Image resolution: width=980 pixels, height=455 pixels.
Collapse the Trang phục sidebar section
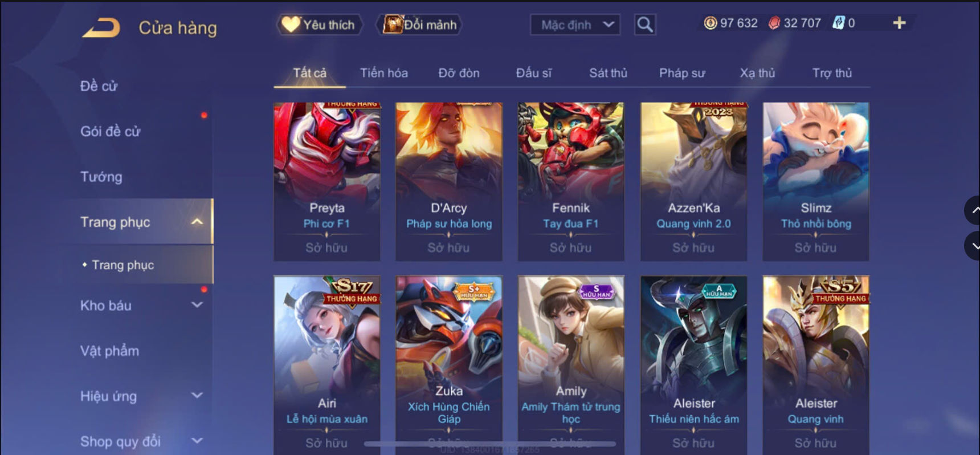click(197, 222)
